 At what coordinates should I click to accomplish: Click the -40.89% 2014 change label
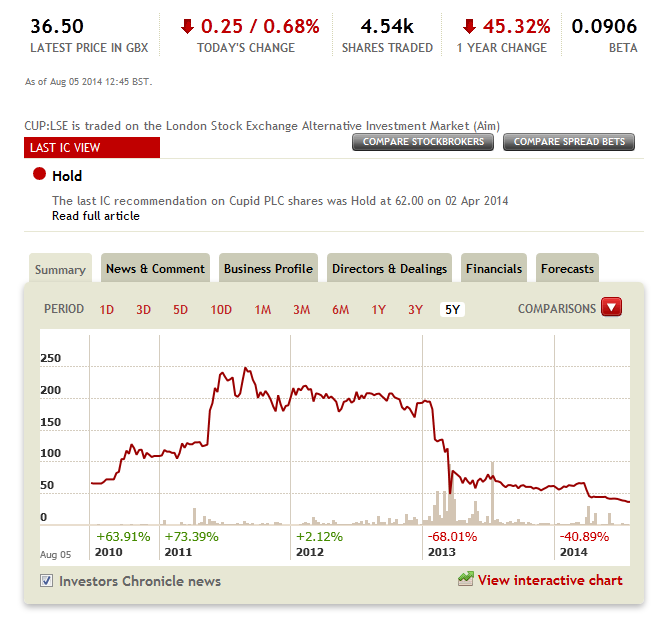[x=584, y=536]
